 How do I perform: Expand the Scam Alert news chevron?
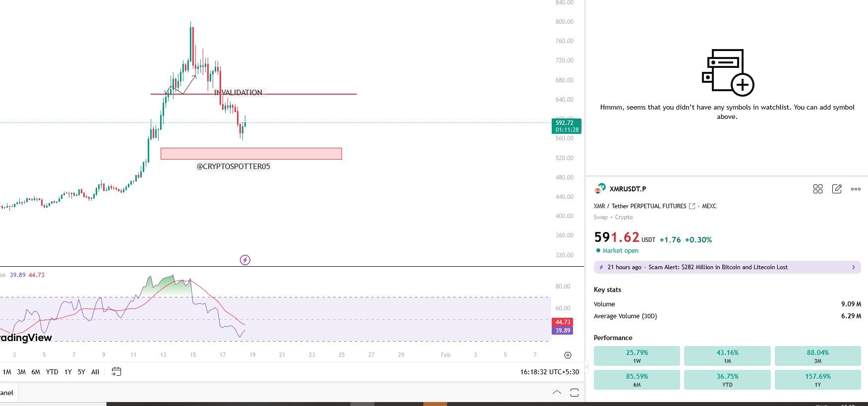pyautogui.click(x=853, y=267)
